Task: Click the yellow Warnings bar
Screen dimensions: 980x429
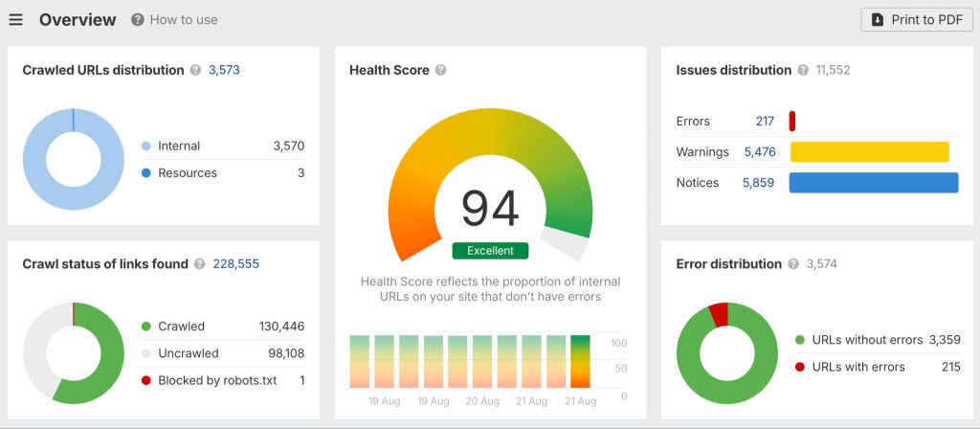Action: click(x=868, y=152)
